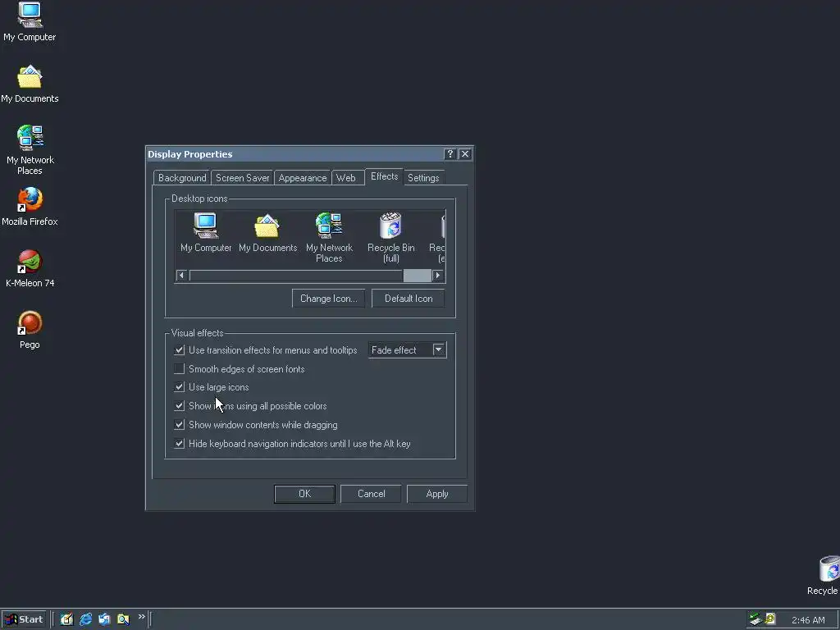The height and width of the screenshot is (630, 840).
Task: Select My Documents icon in Desktop icons list
Action: [267, 232]
